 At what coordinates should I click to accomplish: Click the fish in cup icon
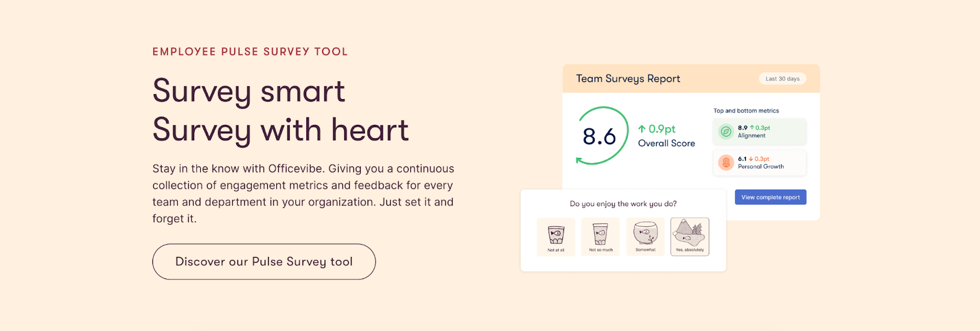(600, 233)
